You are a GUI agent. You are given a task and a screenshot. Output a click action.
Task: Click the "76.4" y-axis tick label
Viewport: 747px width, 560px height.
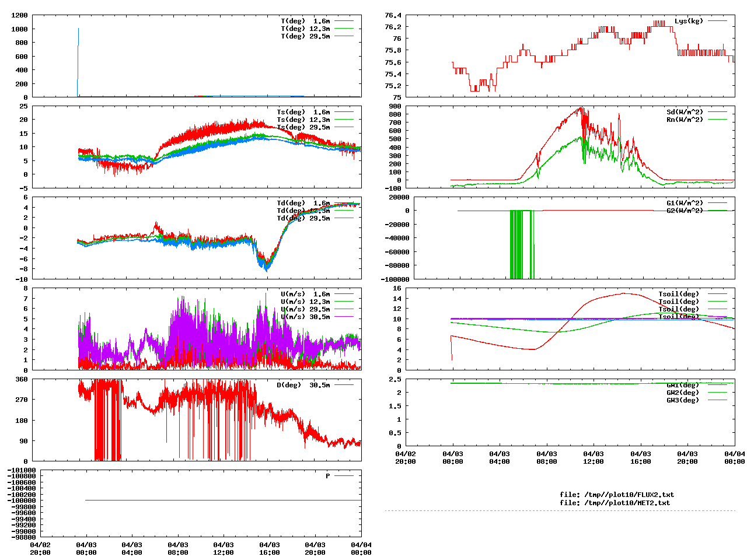tap(393, 15)
